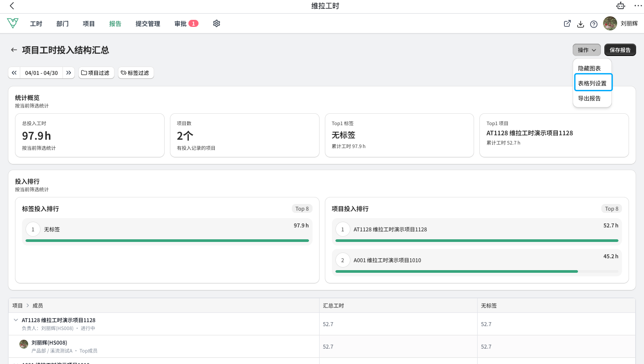Click the 保存报告 button
Viewport: 644px width, 364px height.
620,50
